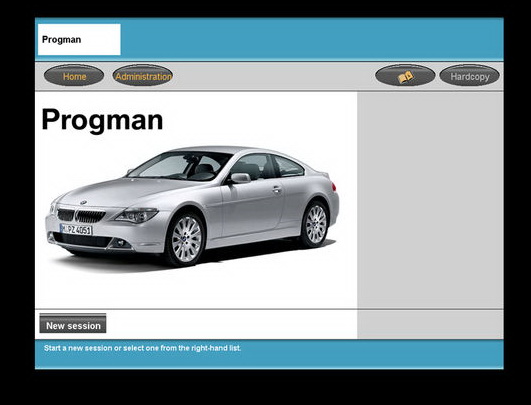The height and width of the screenshot is (405, 531).
Task: Click the car's front license plate
Action: point(76,230)
